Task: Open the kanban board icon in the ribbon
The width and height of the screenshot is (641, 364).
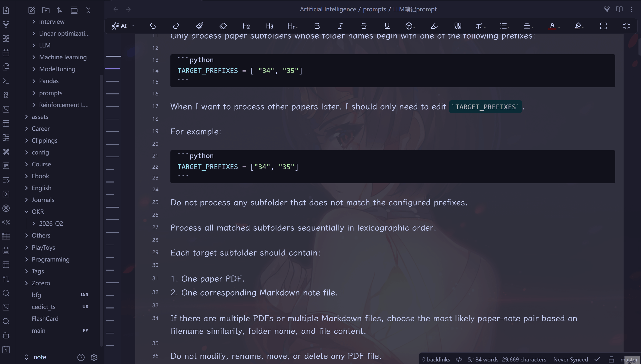Action: coord(6,166)
